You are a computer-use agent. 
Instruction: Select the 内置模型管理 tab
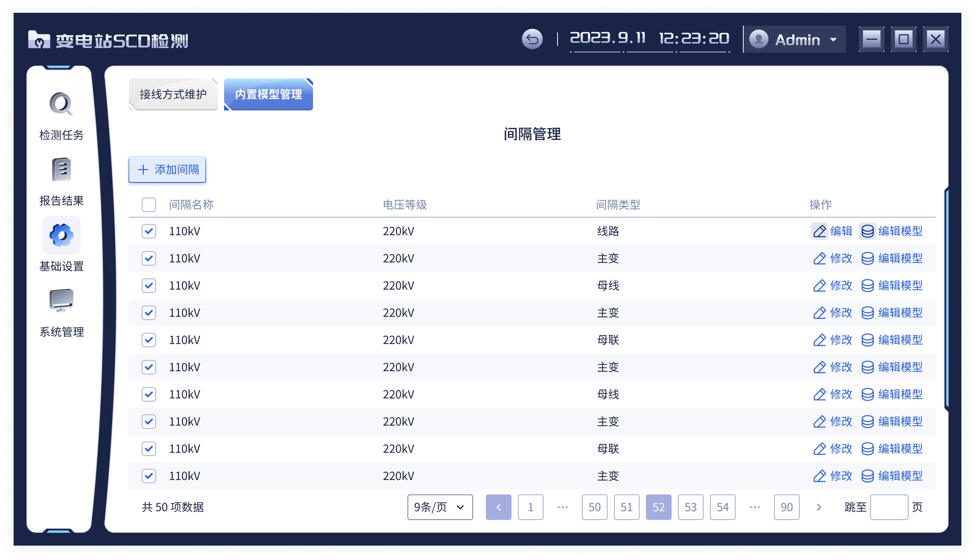coord(268,94)
